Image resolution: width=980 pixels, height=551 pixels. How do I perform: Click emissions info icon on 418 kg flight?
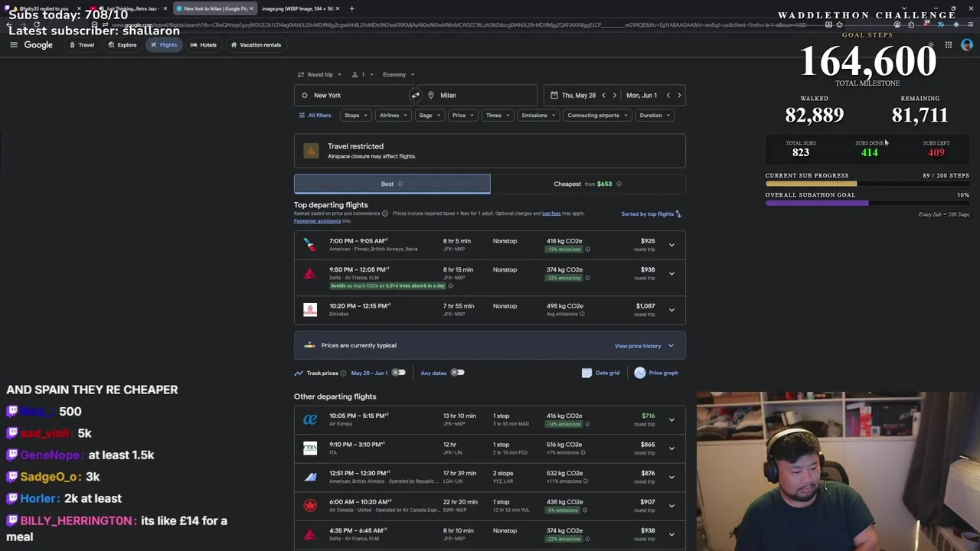pos(587,249)
